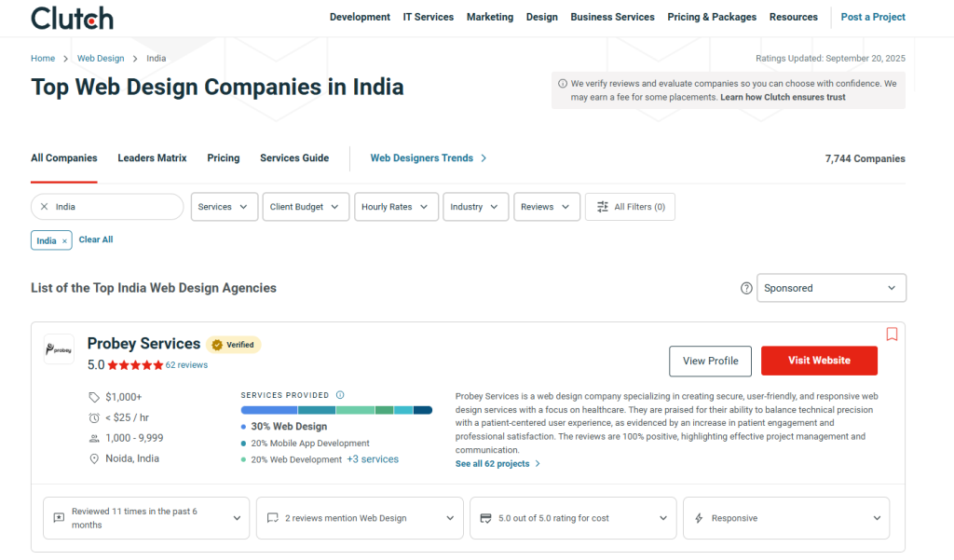
Task: Open the Marketing menu in top navigation
Action: (x=489, y=17)
